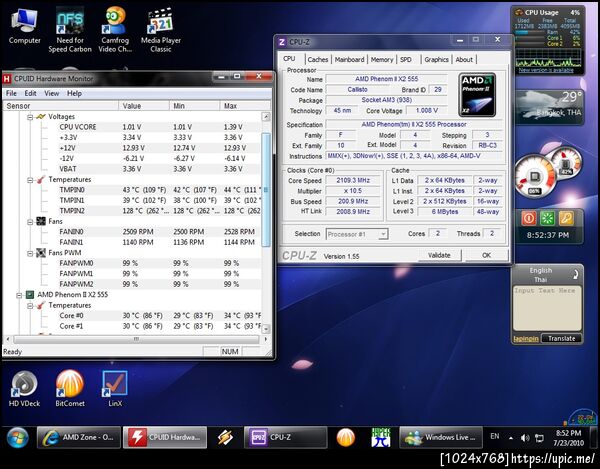
Task: Click the EN language indicator in taskbar
Action: (495, 436)
